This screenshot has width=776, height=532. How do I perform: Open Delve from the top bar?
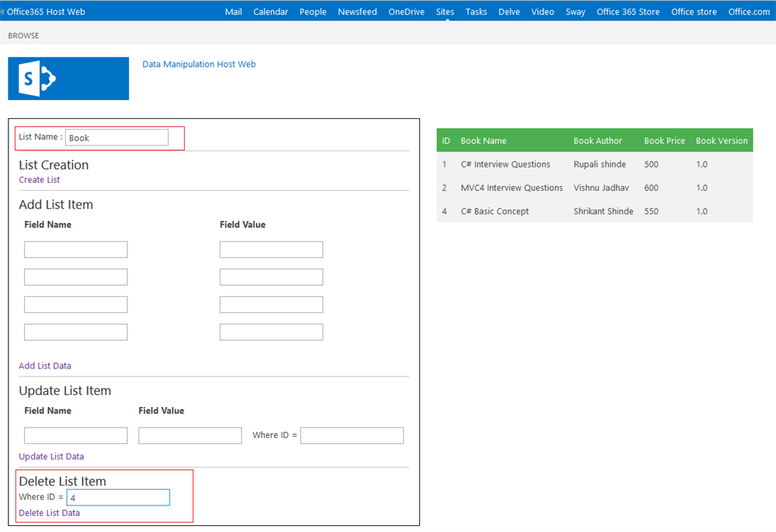[508, 11]
